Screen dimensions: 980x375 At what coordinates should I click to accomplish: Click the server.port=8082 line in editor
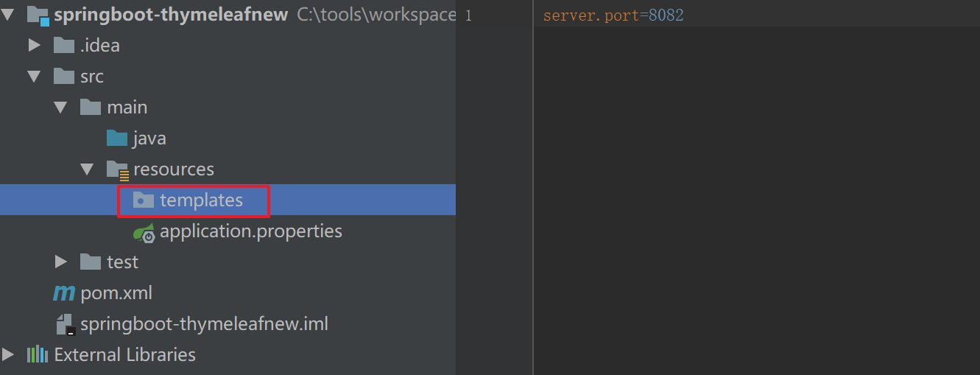point(613,15)
